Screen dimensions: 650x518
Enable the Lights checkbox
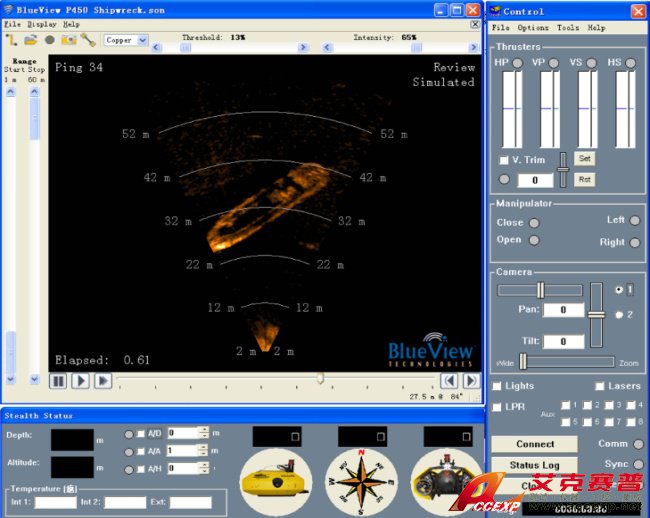click(499, 386)
